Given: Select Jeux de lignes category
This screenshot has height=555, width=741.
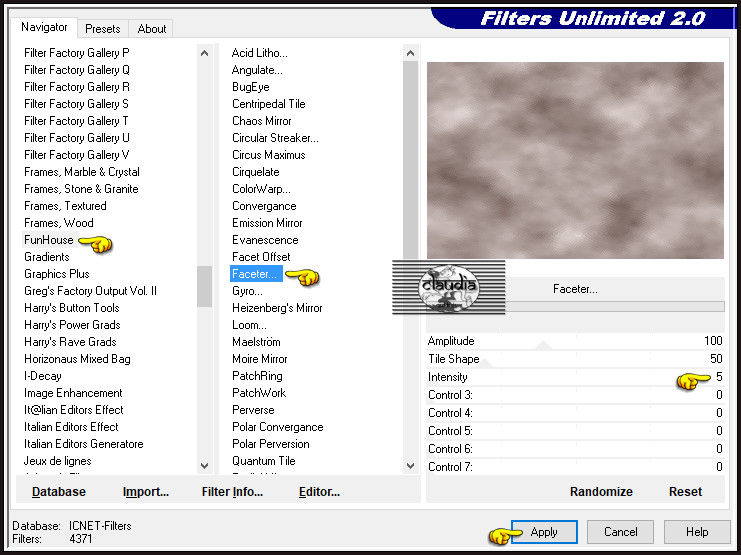Looking at the screenshot, I should [58, 461].
